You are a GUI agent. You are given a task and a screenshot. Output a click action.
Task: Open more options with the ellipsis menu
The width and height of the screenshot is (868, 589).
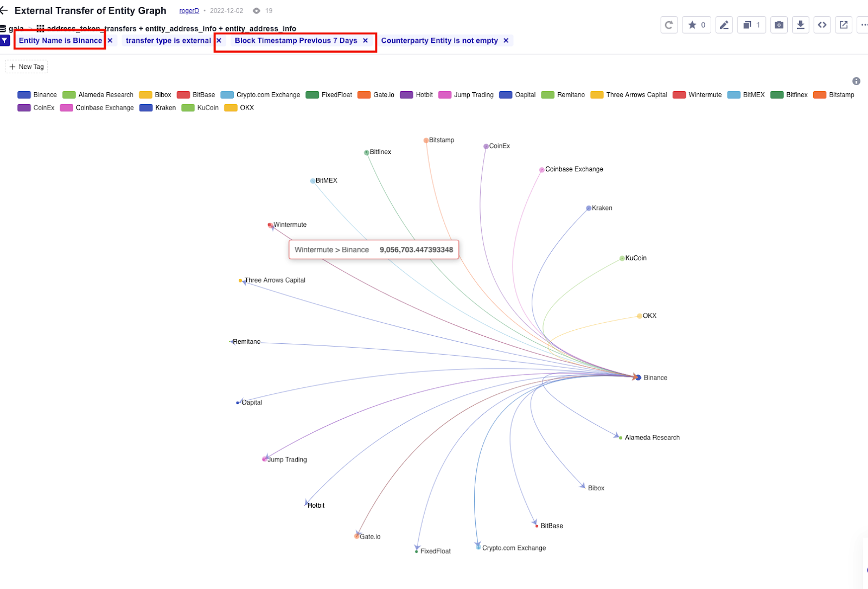864,24
